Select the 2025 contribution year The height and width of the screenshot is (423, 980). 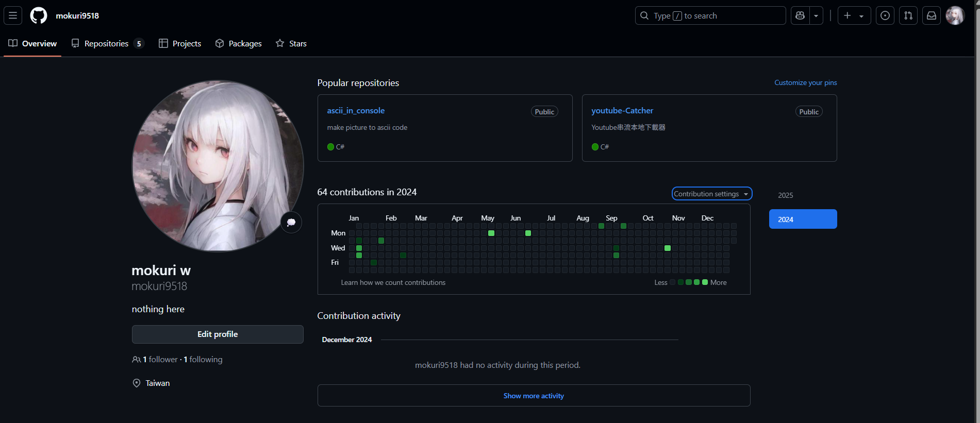(x=786, y=195)
